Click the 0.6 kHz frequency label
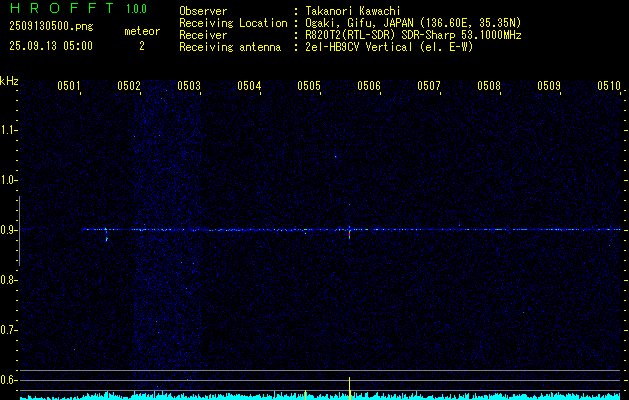The width and height of the screenshot is (629, 400). pos(8,380)
